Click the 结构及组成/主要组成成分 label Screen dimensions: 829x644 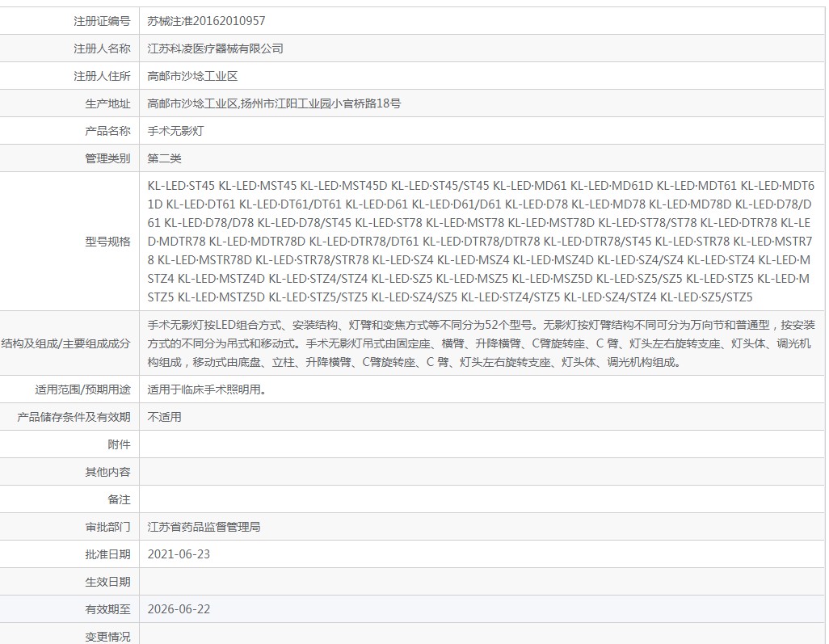coord(65,343)
